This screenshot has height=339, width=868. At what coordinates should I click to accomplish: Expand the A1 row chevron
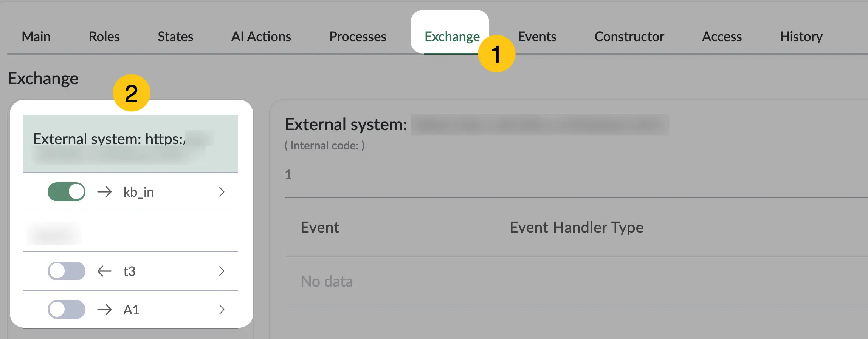[x=222, y=310]
